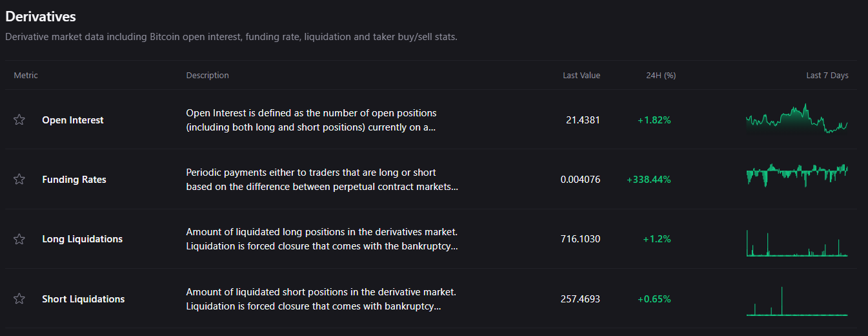Click the Open Interest description text

[311, 120]
